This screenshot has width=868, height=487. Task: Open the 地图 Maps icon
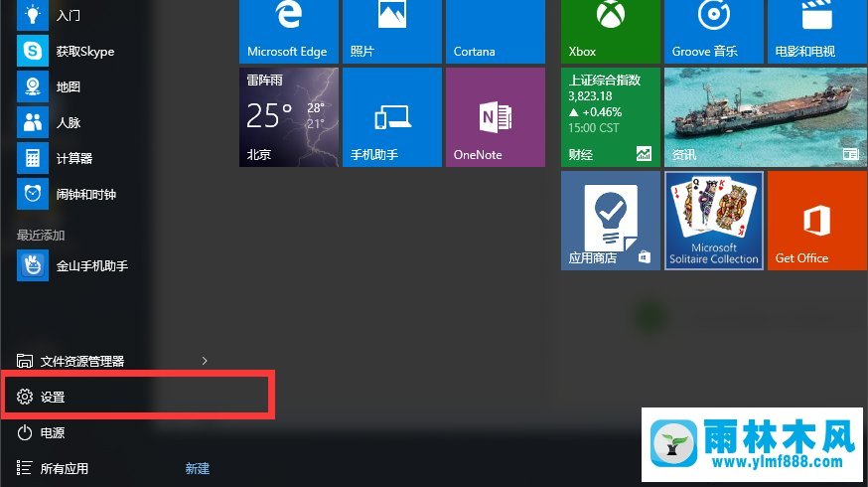pos(33,86)
